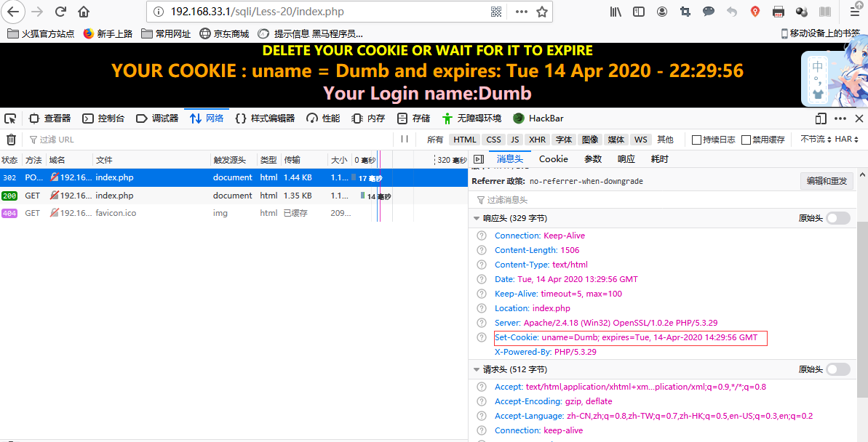
Task: Click the browser home button
Action: click(83, 12)
